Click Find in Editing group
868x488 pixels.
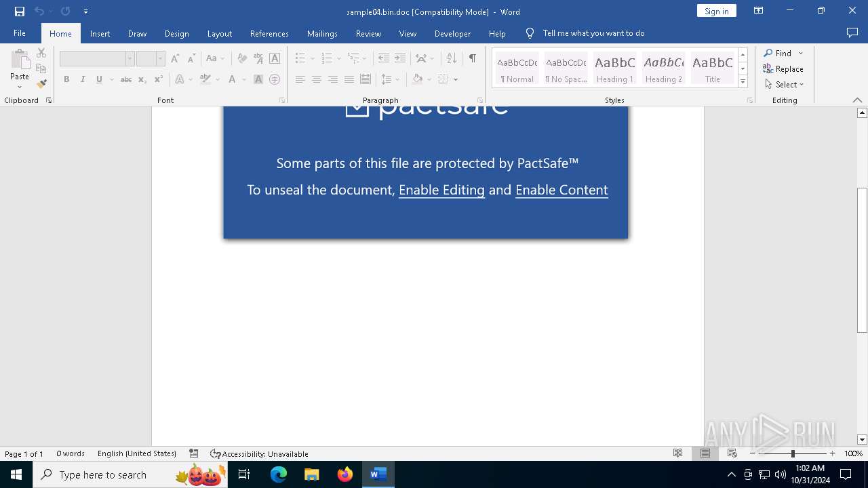pos(777,53)
